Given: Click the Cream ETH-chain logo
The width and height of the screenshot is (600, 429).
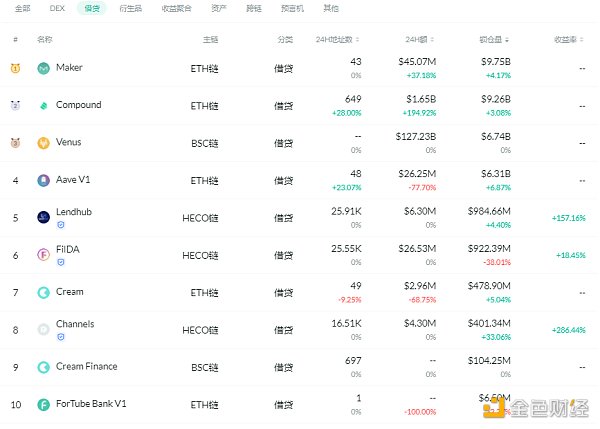Looking at the screenshot, I should [44, 292].
